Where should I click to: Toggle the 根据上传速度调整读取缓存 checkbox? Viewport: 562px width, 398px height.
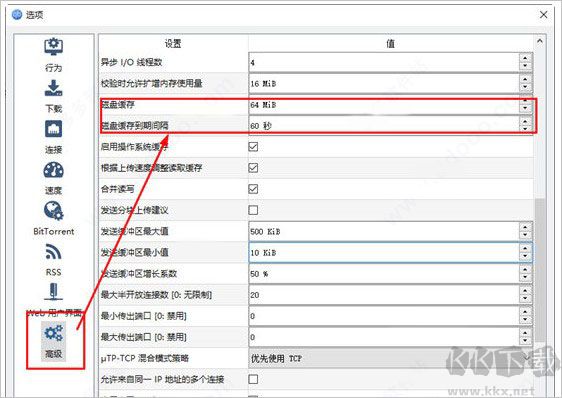pyautogui.click(x=253, y=168)
